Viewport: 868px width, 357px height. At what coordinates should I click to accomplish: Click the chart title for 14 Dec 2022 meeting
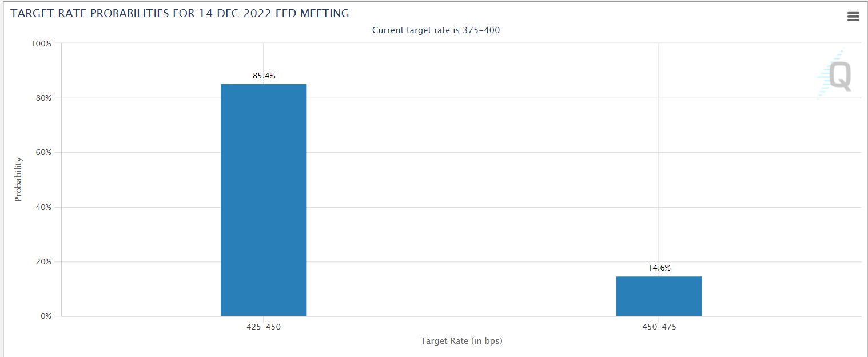pos(180,13)
